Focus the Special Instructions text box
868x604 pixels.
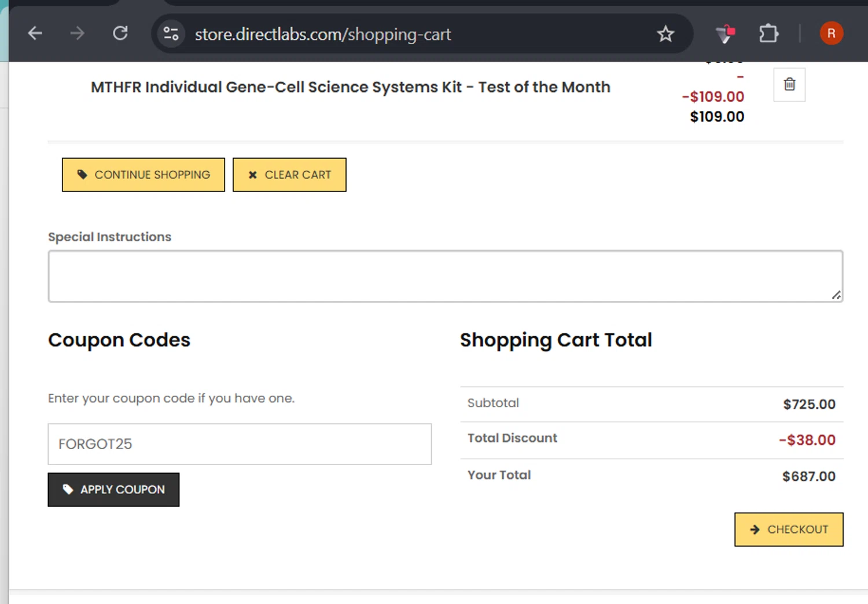(x=445, y=277)
